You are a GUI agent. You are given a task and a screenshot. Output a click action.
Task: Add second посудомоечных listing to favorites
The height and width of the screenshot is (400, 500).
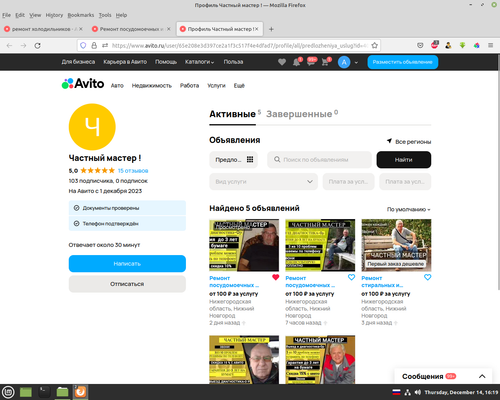[x=351, y=277]
